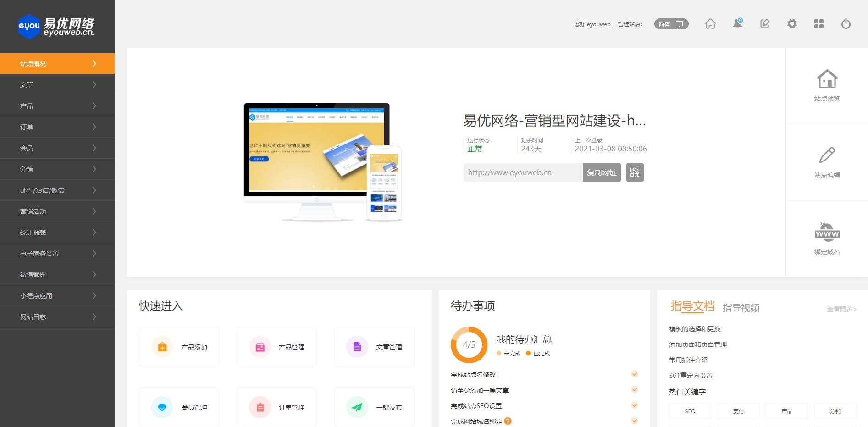Screen dimensions: 868x427
Task: Click the home icon in the top bar
Action: [x=710, y=24]
